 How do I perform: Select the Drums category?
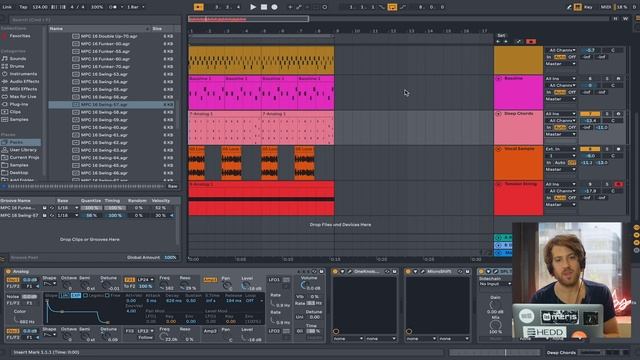click(x=17, y=66)
